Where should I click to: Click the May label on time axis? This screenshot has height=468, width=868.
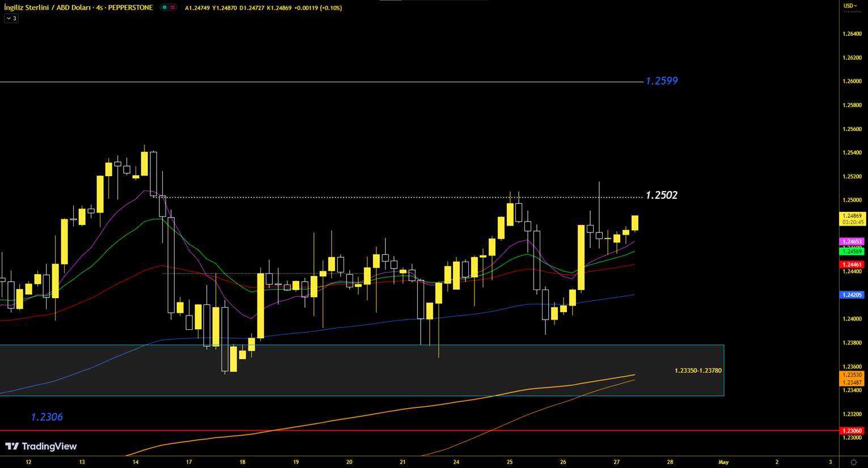[x=723, y=462]
